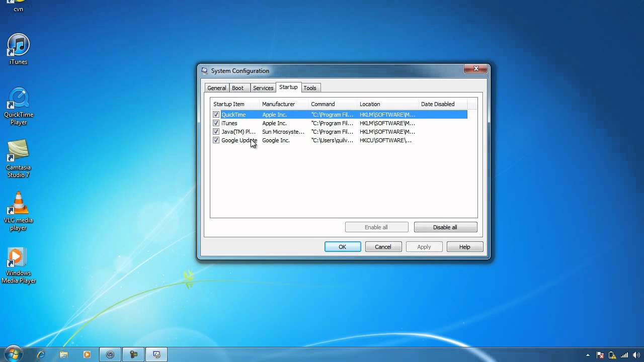Uncheck the Java(TM) startup item

click(x=216, y=132)
